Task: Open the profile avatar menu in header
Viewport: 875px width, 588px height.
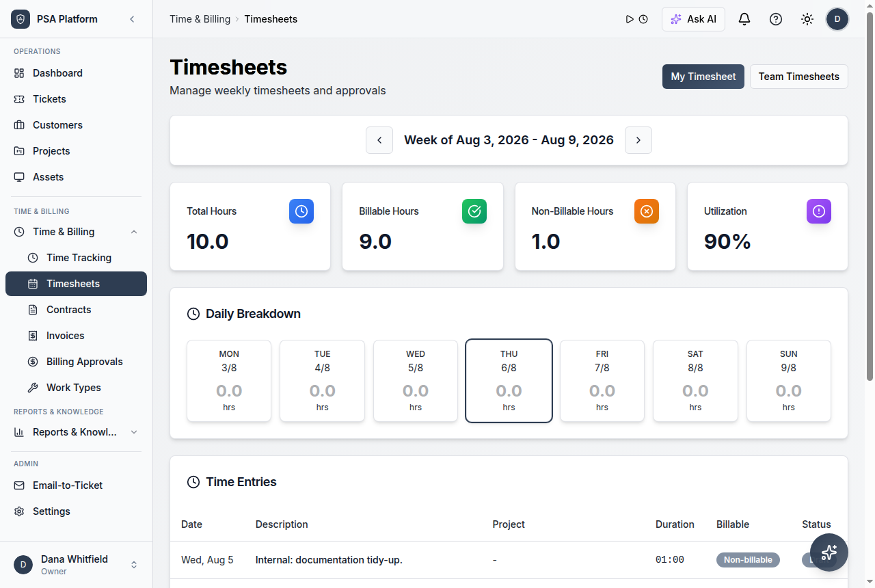Action: coord(837,19)
